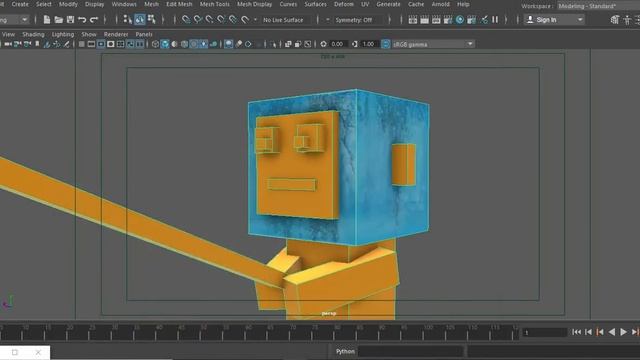Step back one frame button
The width and height of the screenshot is (640, 360).
pyautogui.click(x=588, y=332)
